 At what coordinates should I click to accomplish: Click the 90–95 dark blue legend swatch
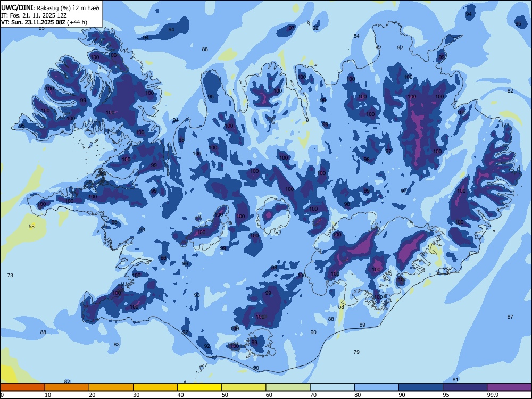coord(421,387)
